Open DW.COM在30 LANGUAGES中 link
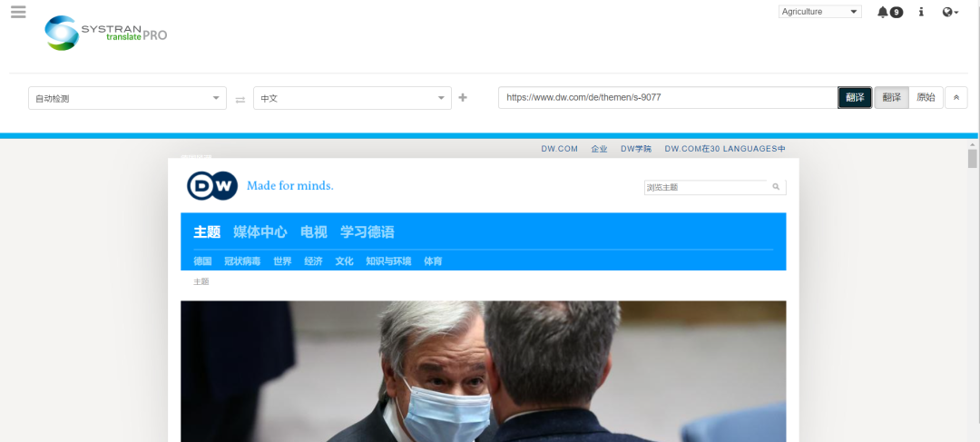980x442 pixels. [725, 149]
